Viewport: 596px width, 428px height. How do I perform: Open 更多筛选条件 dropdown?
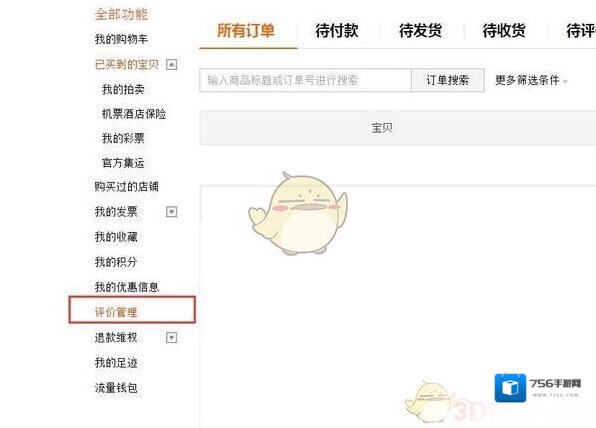click(531, 80)
